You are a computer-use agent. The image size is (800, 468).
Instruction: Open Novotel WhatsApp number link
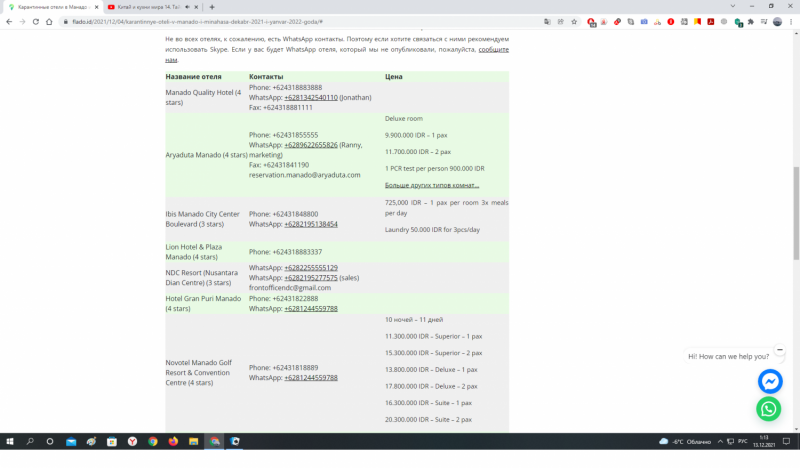pyautogui.click(x=311, y=378)
